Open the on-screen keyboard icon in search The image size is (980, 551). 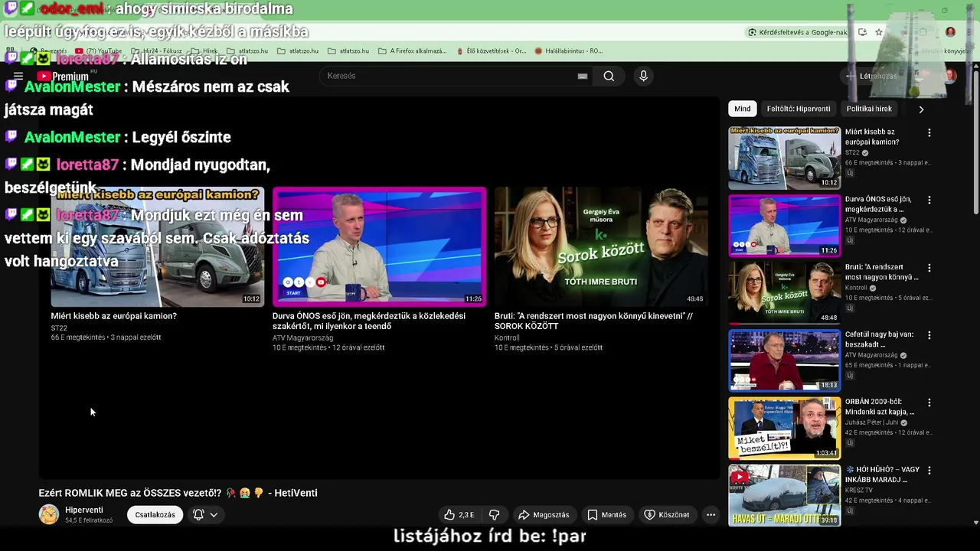click(x=583, y=76)
